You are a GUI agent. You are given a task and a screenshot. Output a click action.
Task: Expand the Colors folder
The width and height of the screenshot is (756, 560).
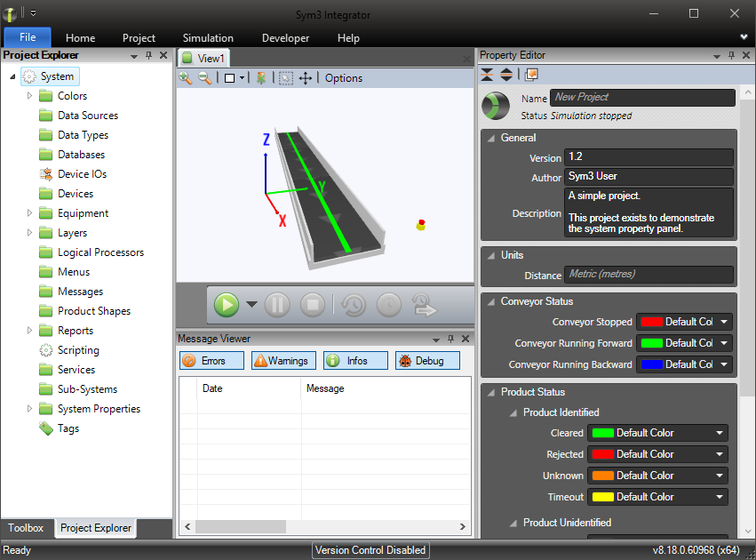[29, 96]
